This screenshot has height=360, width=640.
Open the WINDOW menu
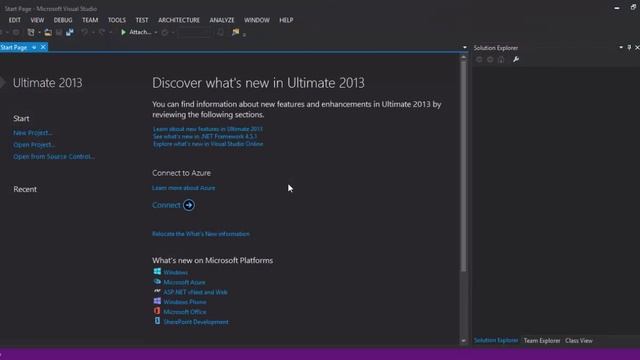(x=257, y=20)
